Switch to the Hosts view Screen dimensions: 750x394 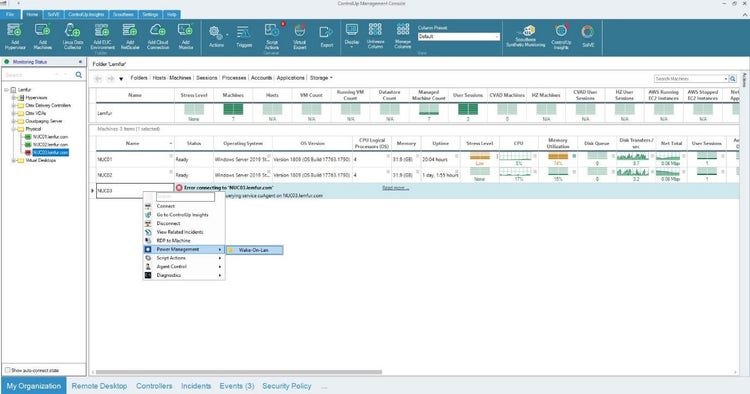coord(159,77)
